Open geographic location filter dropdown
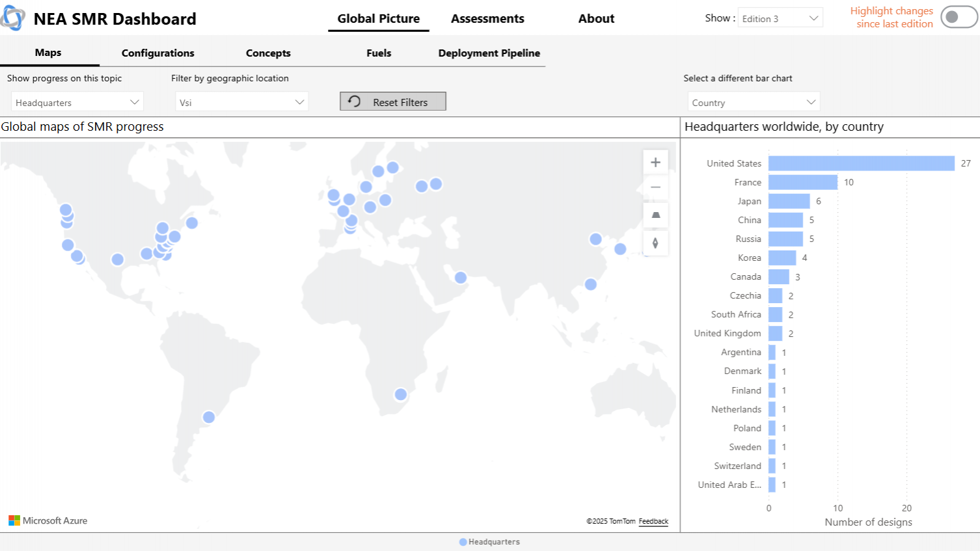Screen dimensions: 980x551 coord(241,102)
